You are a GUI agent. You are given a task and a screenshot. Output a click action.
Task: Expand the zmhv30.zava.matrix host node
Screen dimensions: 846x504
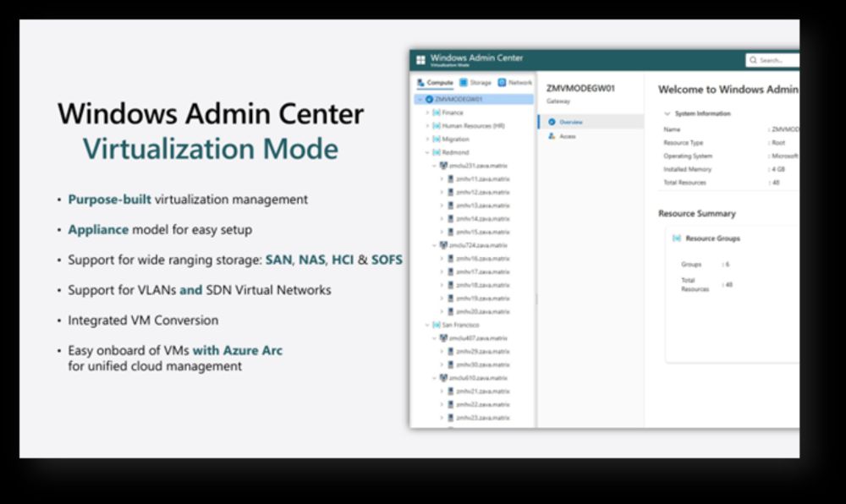pos(442,364)
